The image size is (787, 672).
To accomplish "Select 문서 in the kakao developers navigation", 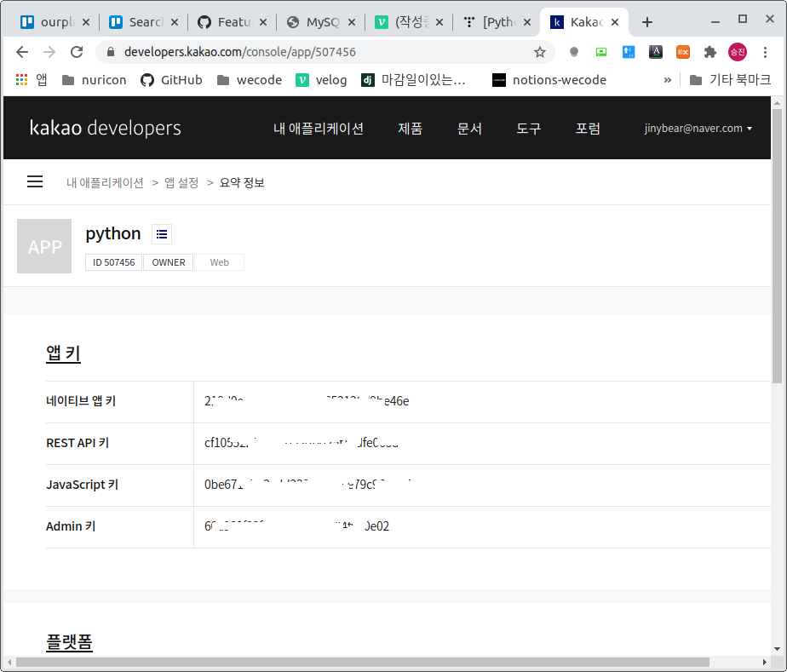I will (469, 128).
